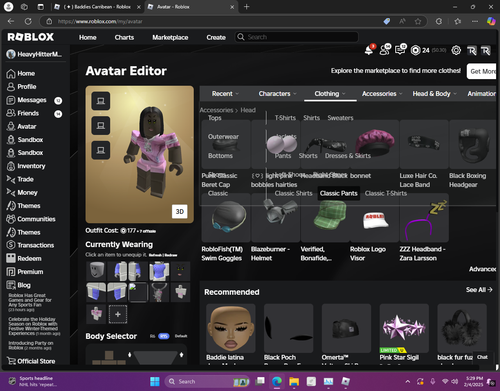Screen dimensions: 500x391
Task: Expand the Accessories dropdown
Action: 382,94
